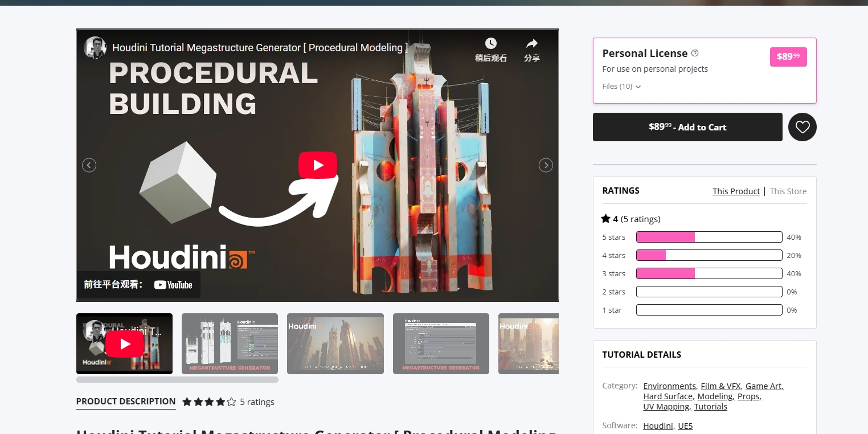The image size is (868, 434).
Task: Select the fifth thumbnail with sunset city
Action: click(x=529, y=343)
